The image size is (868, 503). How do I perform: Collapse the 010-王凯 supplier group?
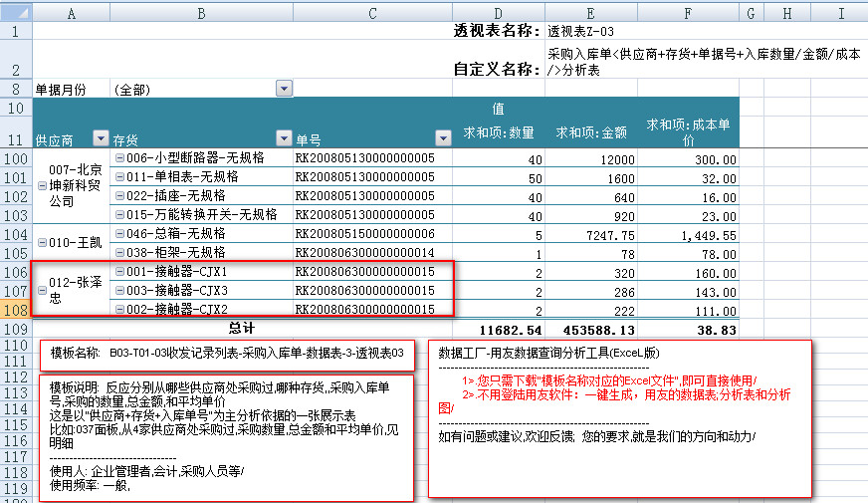(x=42, y=242)
